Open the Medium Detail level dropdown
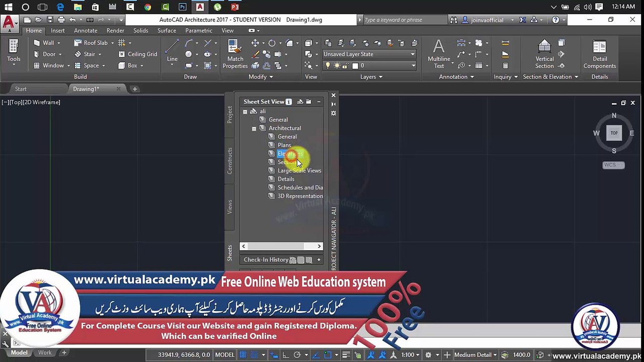 [x=476, y=354]
